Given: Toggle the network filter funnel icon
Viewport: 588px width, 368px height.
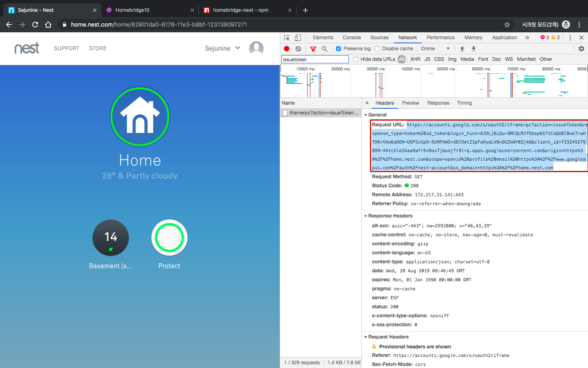Looking at the screenshot, I should [313, 49].
